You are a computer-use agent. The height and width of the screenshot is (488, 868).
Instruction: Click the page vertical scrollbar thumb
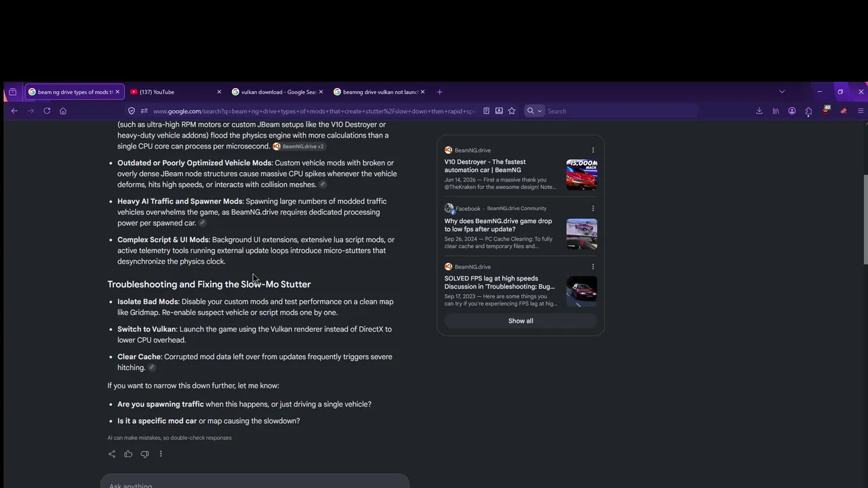pyautogui.click(x=865, y=220)
